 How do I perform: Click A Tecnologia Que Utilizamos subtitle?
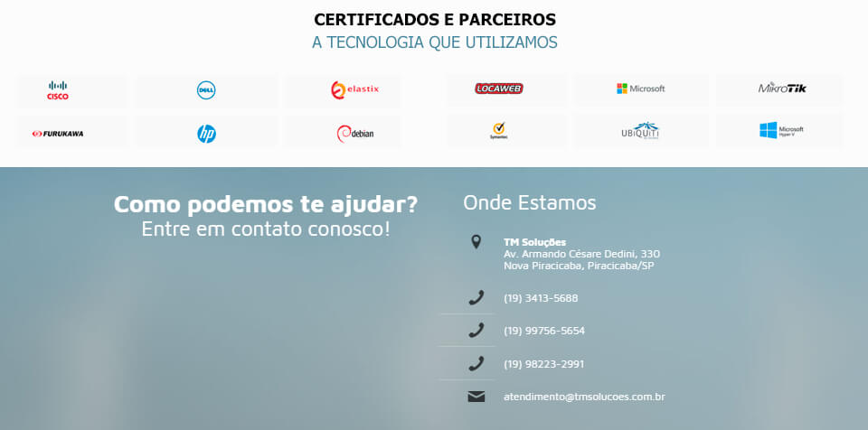point(435,42)
